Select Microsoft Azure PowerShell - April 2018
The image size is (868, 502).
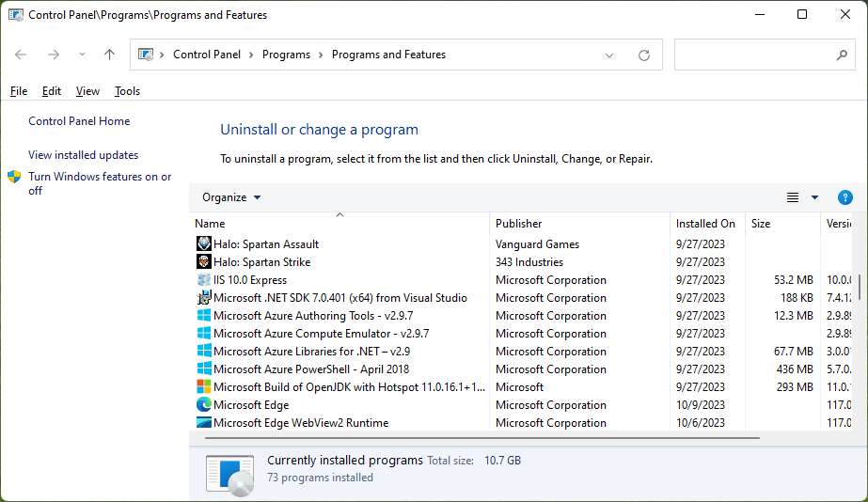pyautogui.click(x=311, y=369)
